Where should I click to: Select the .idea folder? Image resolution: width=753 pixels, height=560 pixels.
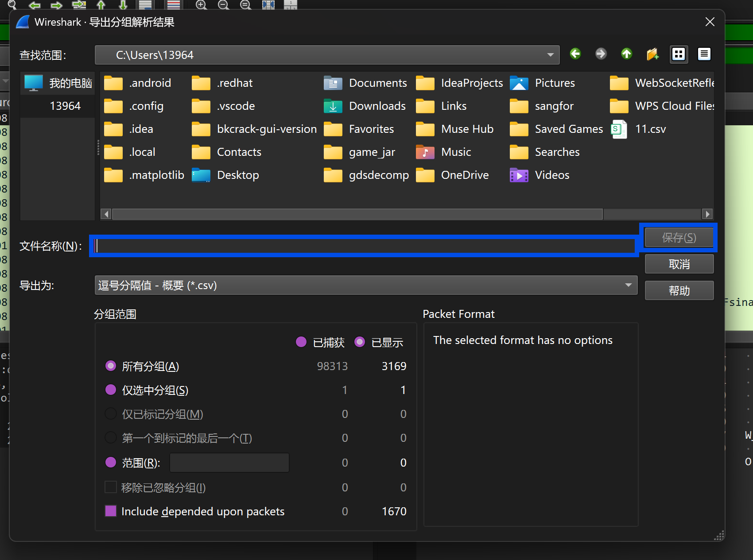(x=128, y=129)
